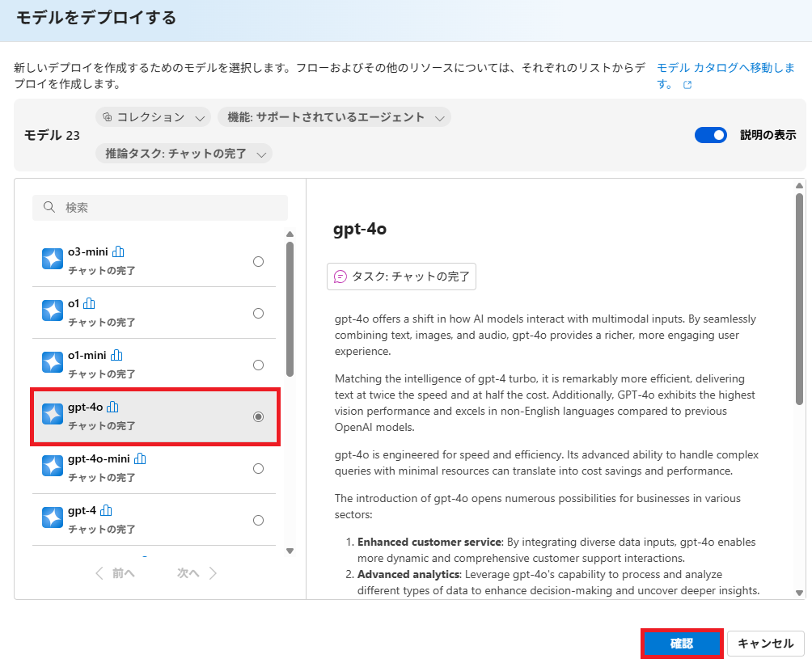This screenshot has width=812, height=663.
Task: Click the model list scroll-up arrow
Action: [x=290, y=234]
